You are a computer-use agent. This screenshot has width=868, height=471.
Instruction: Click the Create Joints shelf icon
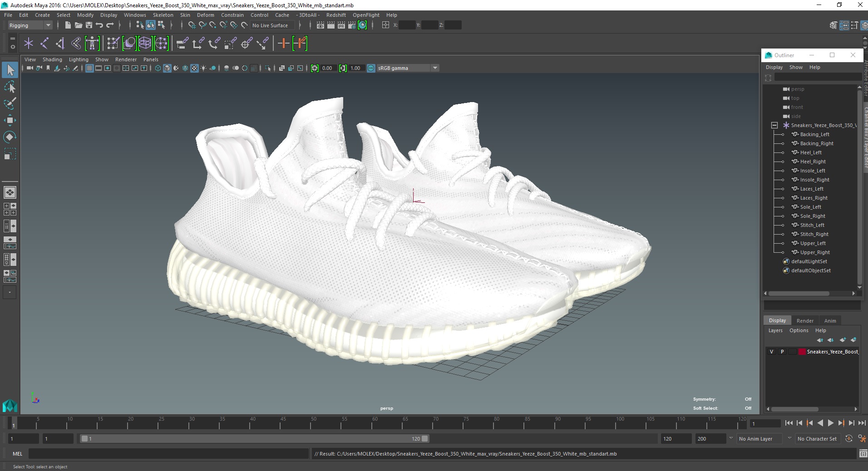click(x=44, y=44)
